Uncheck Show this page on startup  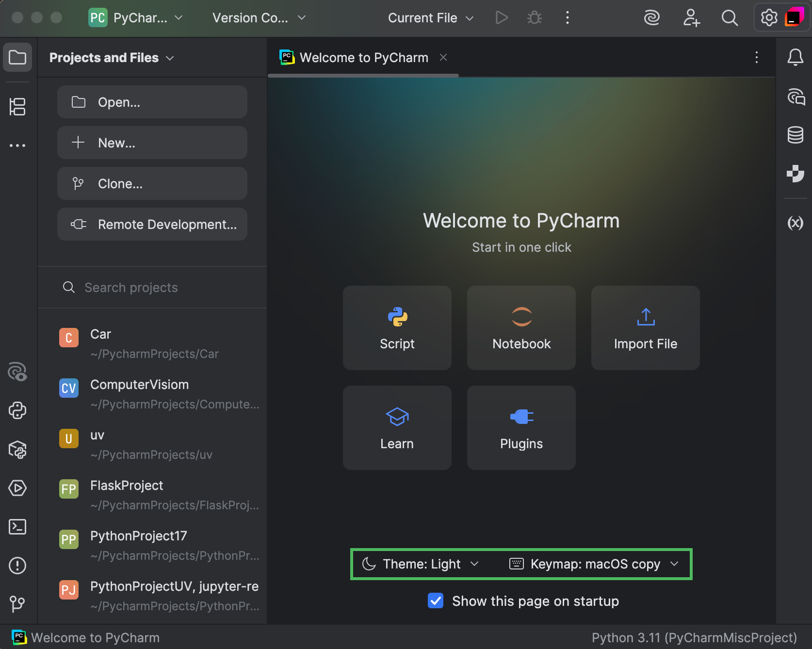(x=435, y=600)
